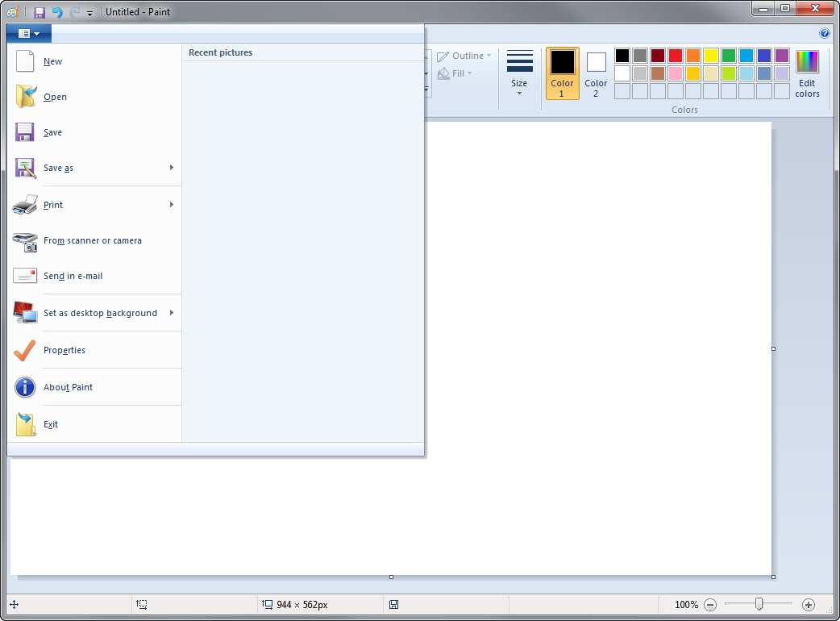Image resolution: width=840 pixels, height=621 pixels.
Task: Close the blue Paint file menu button
Action: coord(29,33)
